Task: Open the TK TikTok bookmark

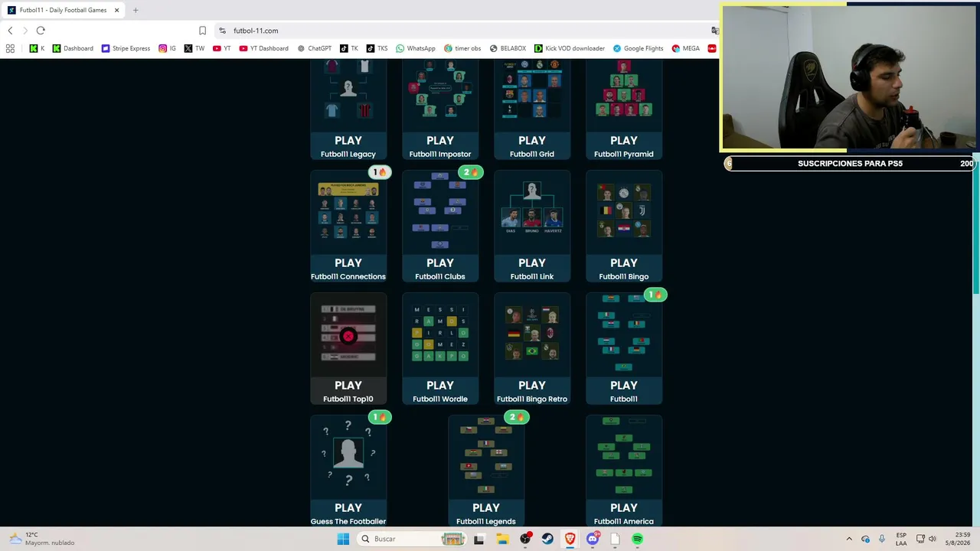Action: [349, 48]
